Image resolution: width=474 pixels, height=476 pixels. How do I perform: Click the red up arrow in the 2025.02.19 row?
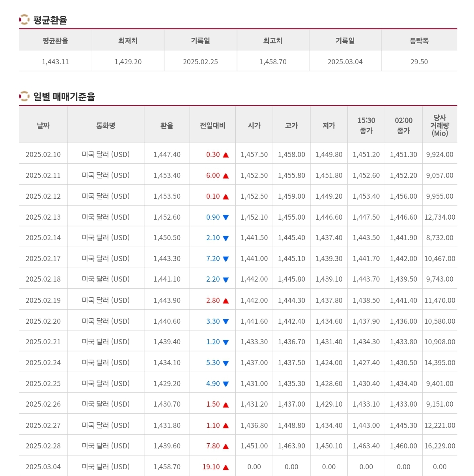(x=226, y=301)
